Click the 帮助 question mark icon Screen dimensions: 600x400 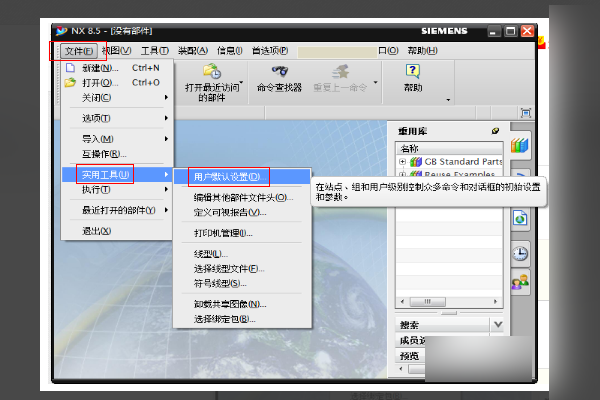[x=412, y=71]
